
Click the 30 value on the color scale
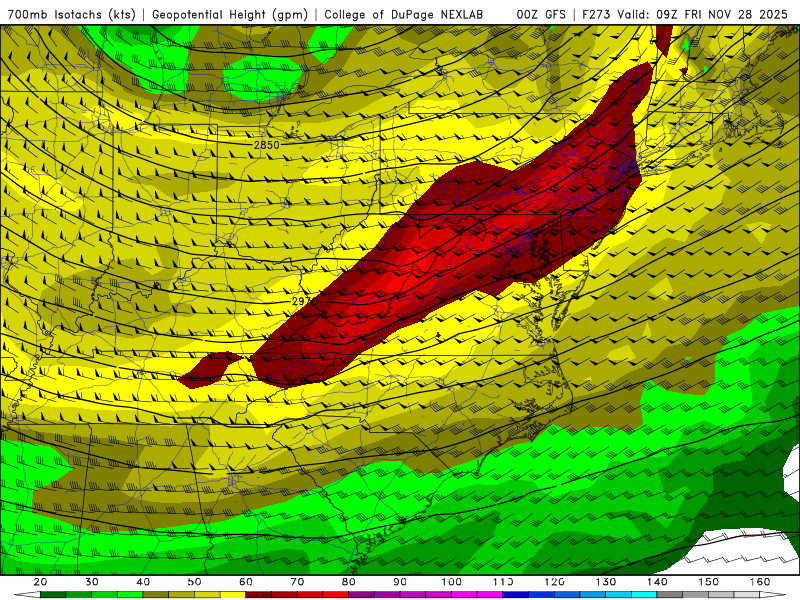point(92,582)
